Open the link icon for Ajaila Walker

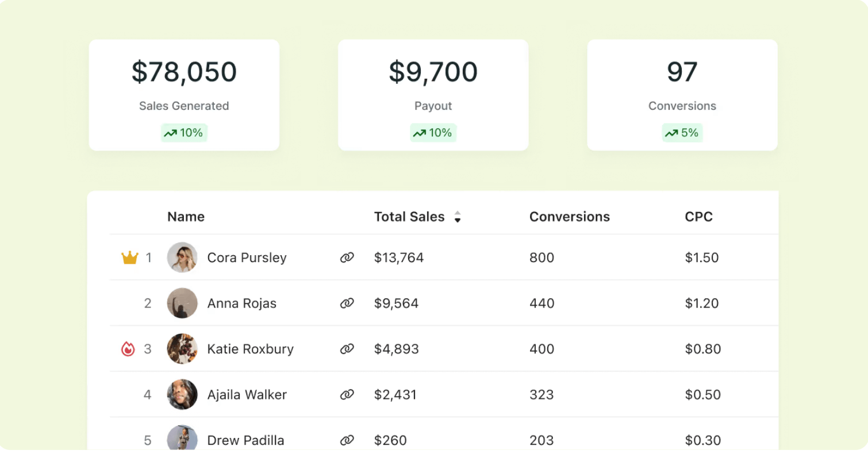(347, 395)
